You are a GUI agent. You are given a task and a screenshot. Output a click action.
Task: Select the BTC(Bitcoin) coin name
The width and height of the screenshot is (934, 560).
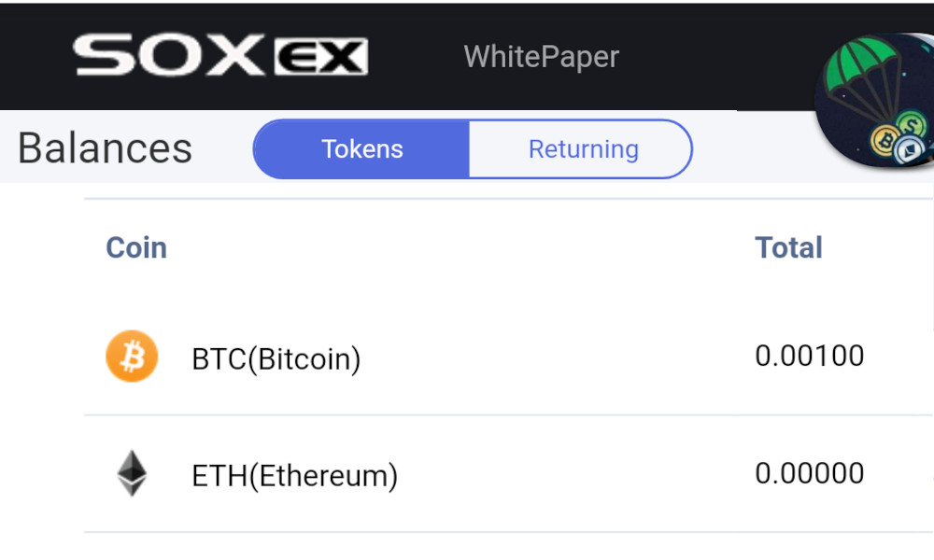276,358
